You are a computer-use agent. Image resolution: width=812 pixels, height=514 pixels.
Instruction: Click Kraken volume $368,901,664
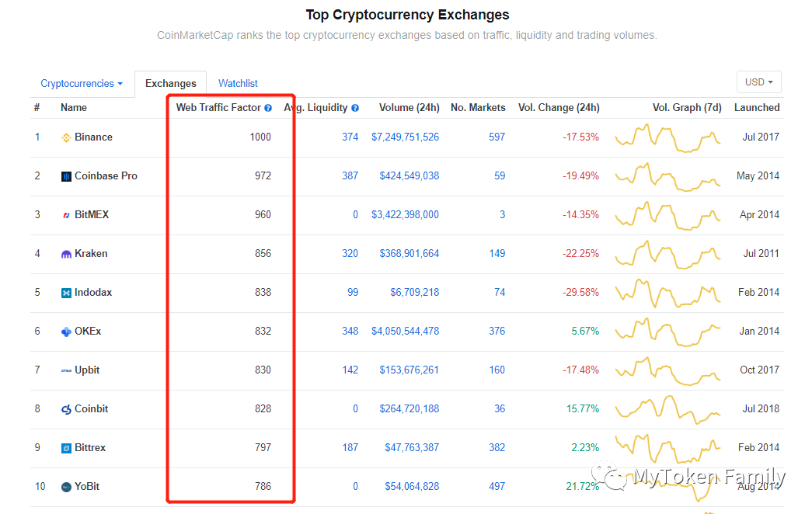tap(409, 254)
